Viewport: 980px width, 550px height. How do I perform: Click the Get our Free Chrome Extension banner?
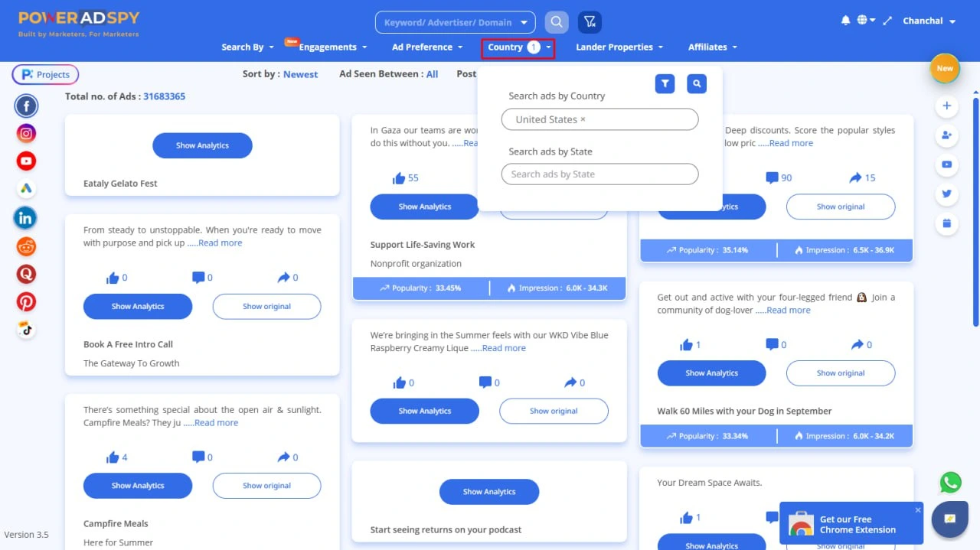851,524
